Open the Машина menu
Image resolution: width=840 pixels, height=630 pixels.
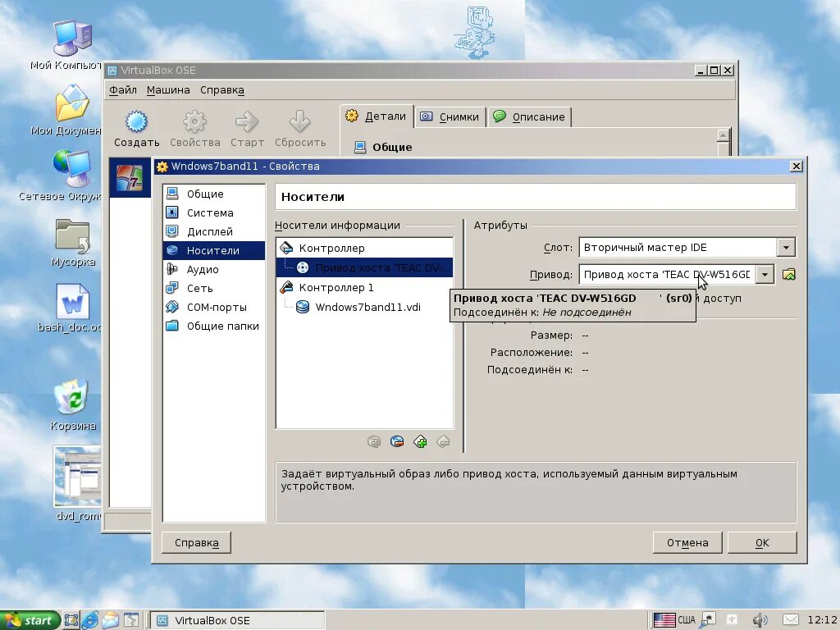pyautogui.click(x=167, y=90)
